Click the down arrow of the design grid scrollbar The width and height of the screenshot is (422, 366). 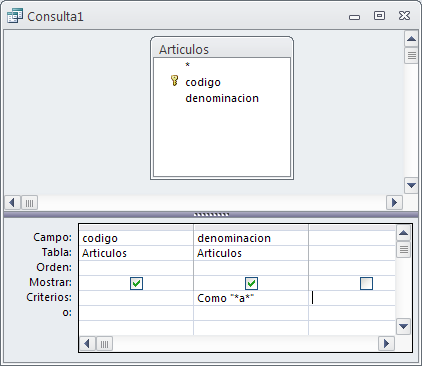click(403, 326)
